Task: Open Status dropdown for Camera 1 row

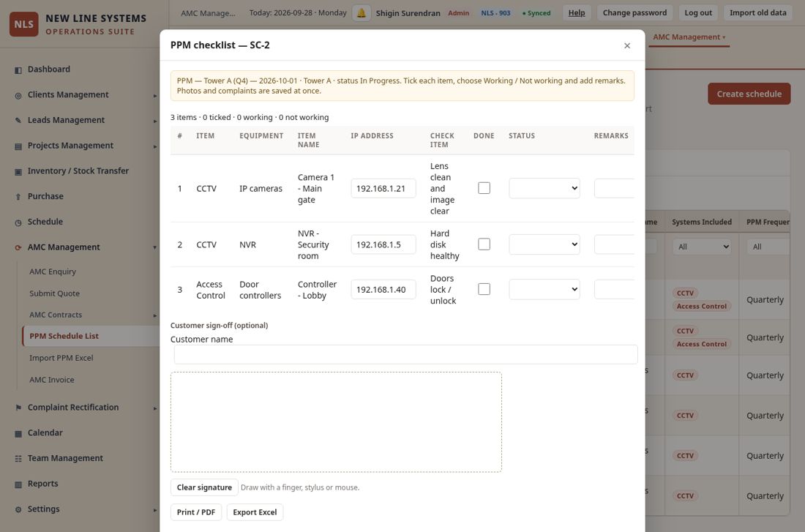Action: click(544, 189)
